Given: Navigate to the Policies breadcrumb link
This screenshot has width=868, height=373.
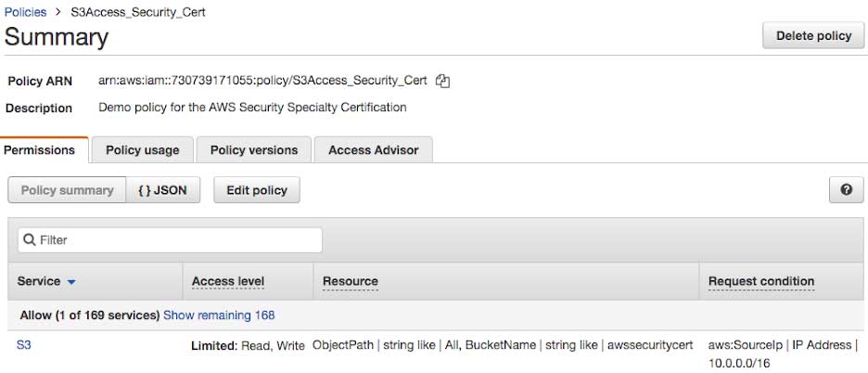Looking at the screenshot, I should [26, 13].
